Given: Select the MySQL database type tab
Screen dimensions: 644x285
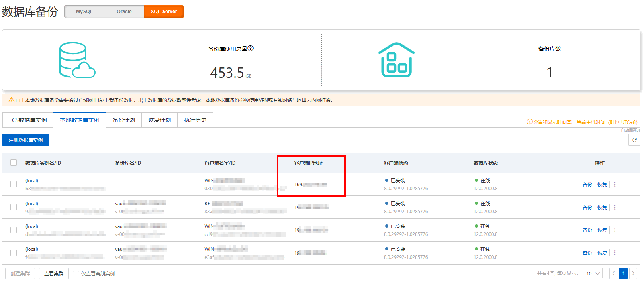Looking at the screenshot, I should pos(84,12).
